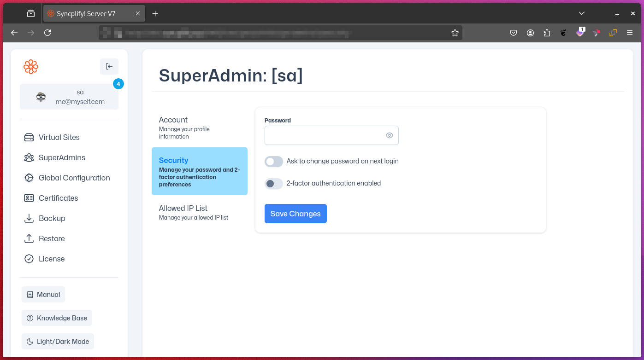The width and height of the screenshot is (644, 360).
Task: Open the browser account profile dropdown
Action: point(530,33)
